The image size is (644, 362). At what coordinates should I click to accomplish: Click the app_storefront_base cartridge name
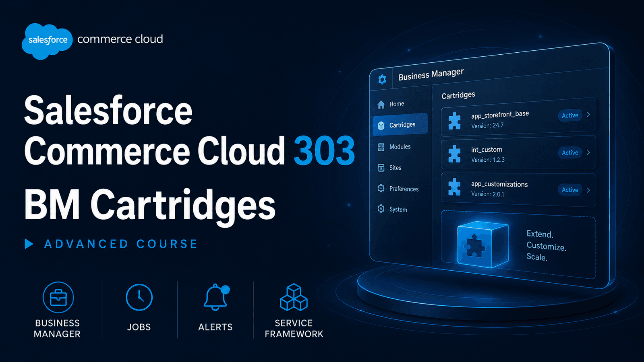click(x=500, y=115)
